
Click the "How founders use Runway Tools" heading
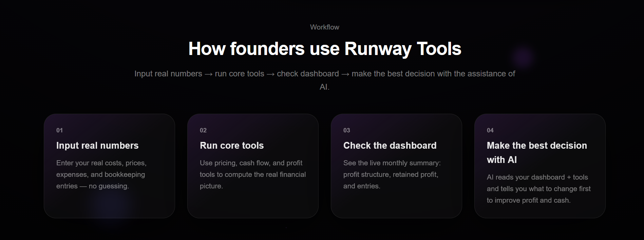325,49
